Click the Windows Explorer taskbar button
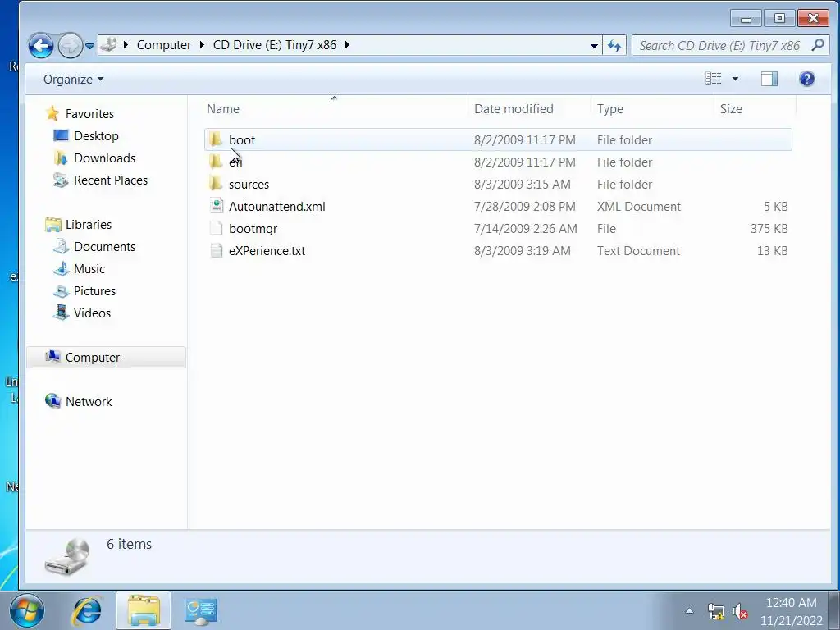 tap(144, 610)
